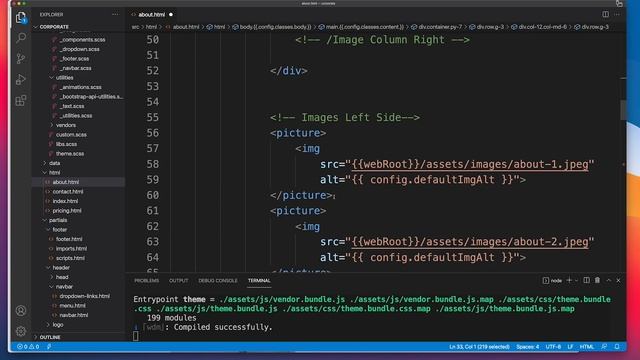The height and width of the screenshot is (360, 640).
Task: Expand the head folder
Action: 62,277
